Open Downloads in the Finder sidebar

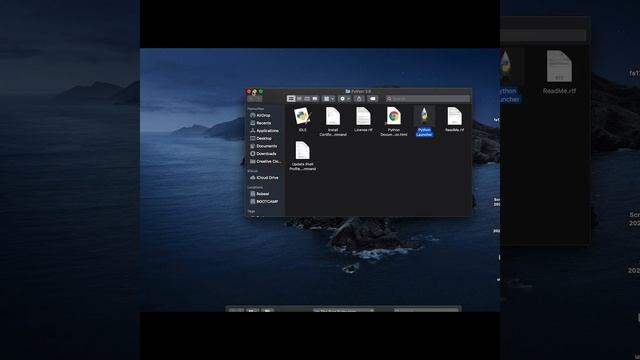(x=263, y=154)
